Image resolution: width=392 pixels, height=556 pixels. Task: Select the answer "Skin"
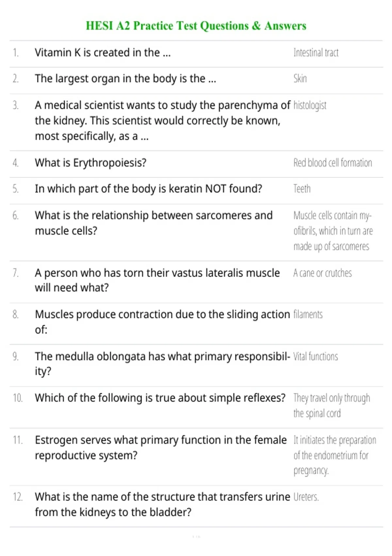300,79
